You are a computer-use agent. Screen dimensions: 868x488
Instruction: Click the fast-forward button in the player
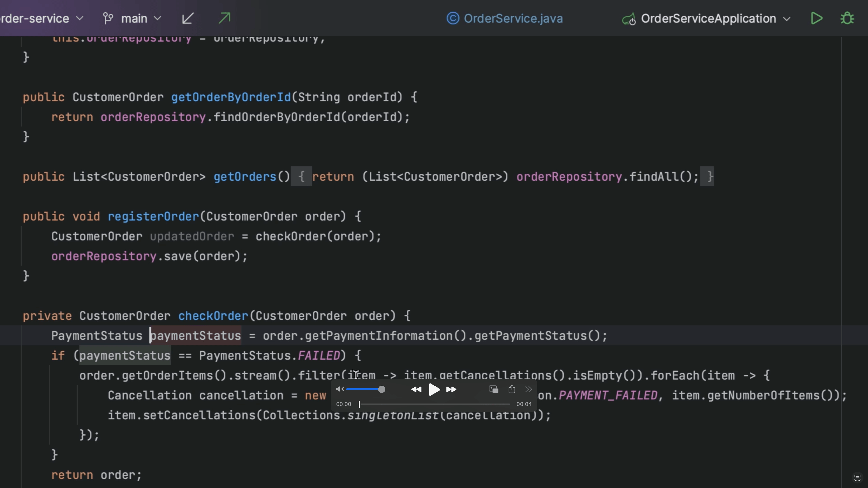pos(451,390)
